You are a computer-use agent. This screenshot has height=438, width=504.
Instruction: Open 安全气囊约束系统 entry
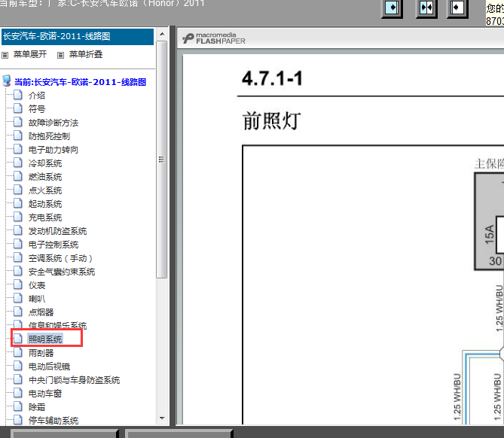pos(62,272)
